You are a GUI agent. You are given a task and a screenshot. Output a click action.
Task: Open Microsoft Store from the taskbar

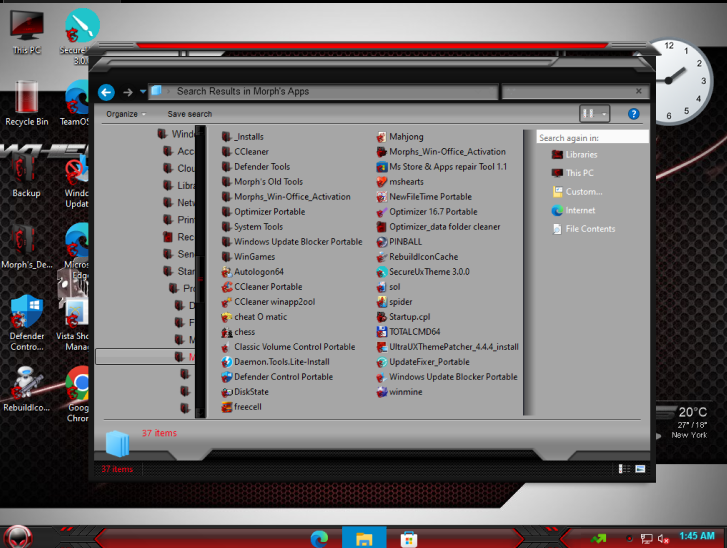408,539
